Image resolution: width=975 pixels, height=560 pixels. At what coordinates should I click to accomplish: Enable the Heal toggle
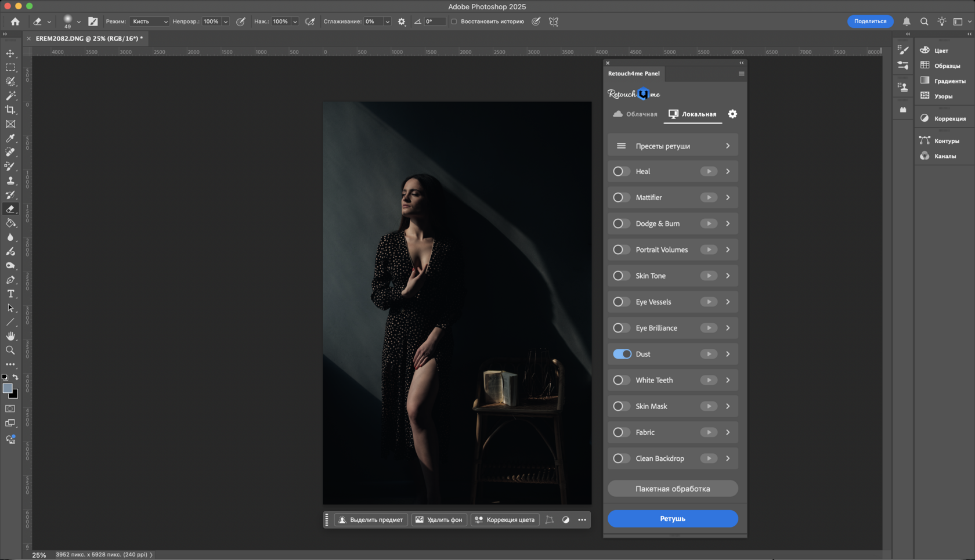[x=622, y=171]
